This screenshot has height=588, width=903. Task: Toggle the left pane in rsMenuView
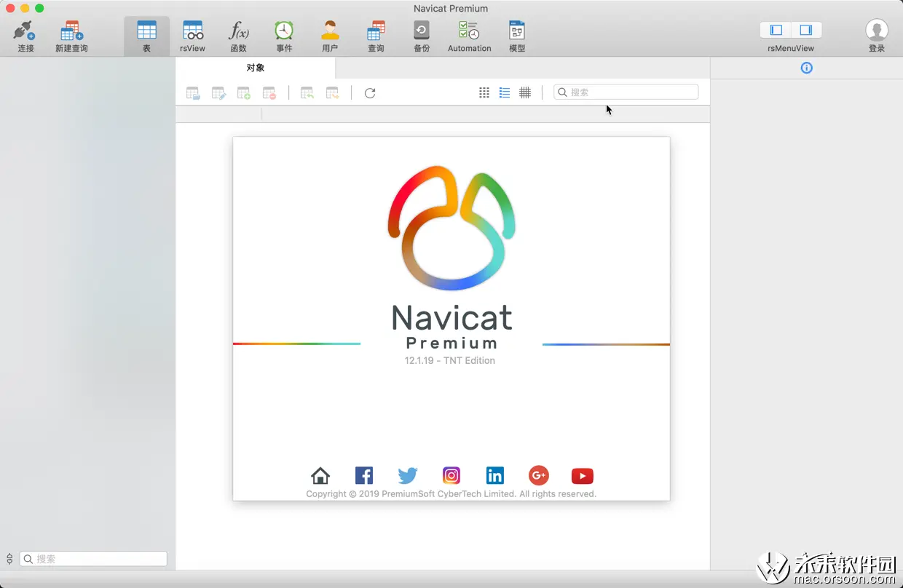point(776,30)
